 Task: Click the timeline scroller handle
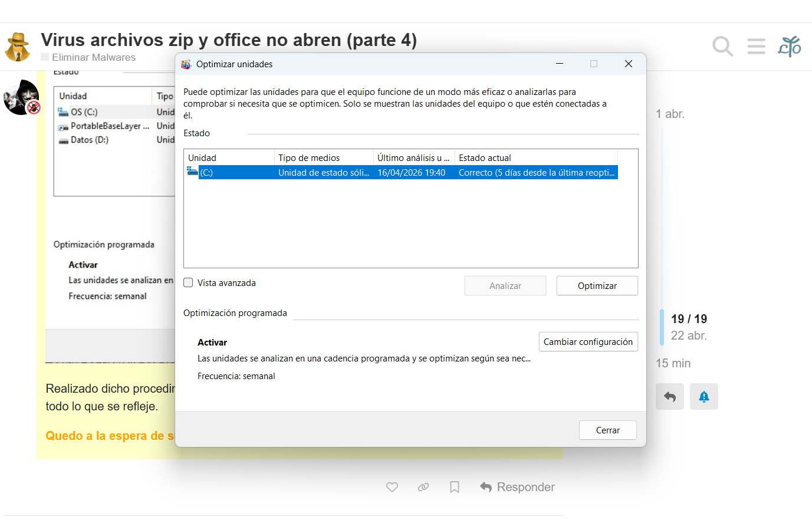coord(662,327)
